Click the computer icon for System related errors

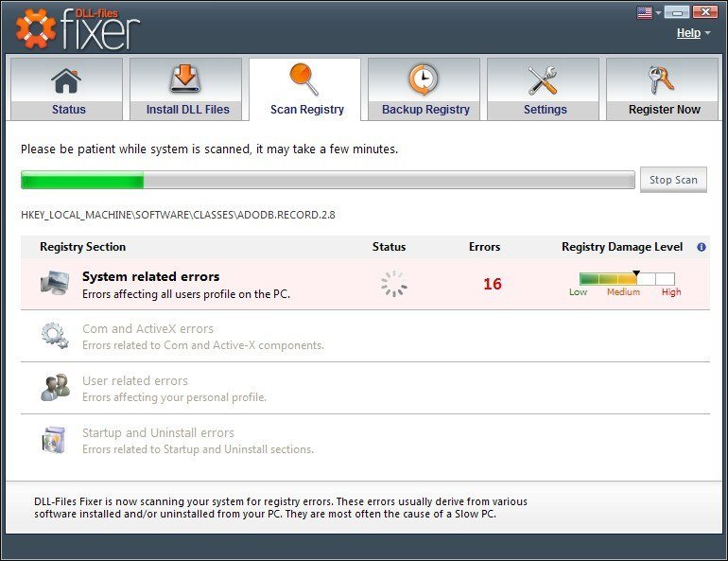[55, 283]
